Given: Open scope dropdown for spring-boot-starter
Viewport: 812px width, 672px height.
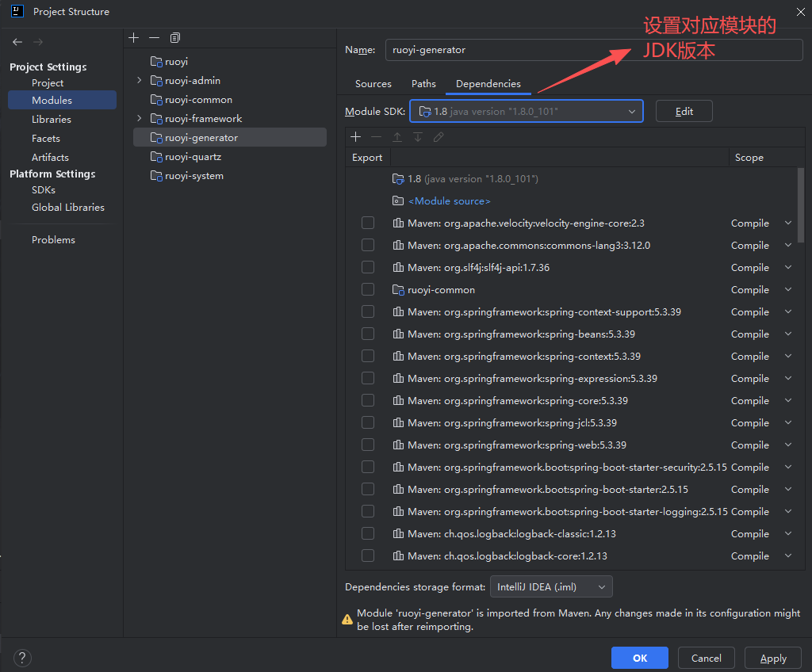Looking at the screenshot, I should pyautogui.click(x=788, y=490).
